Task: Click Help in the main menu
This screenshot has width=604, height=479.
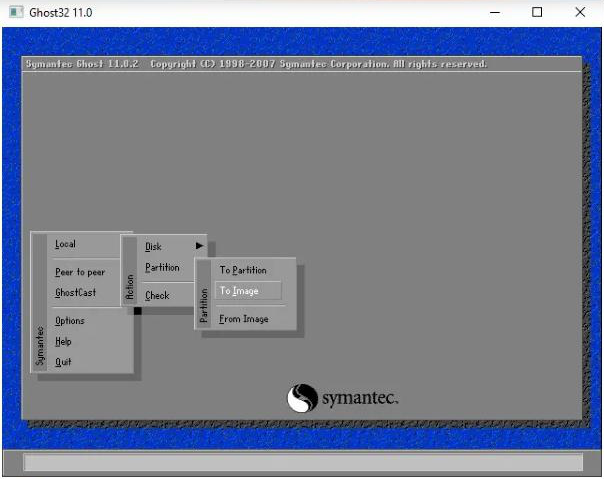Action: (x=64, y=342)
